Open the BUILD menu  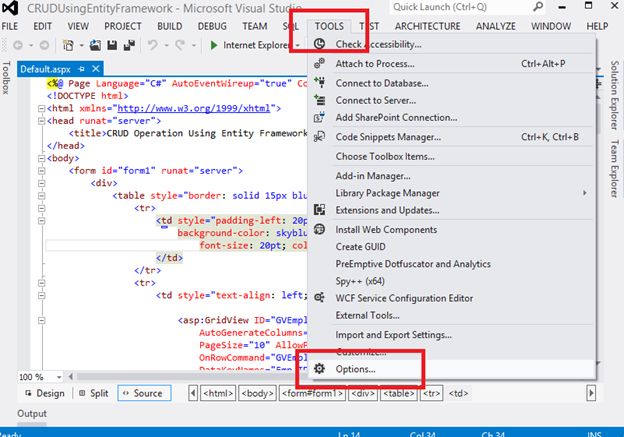click(x=170, y=26)
